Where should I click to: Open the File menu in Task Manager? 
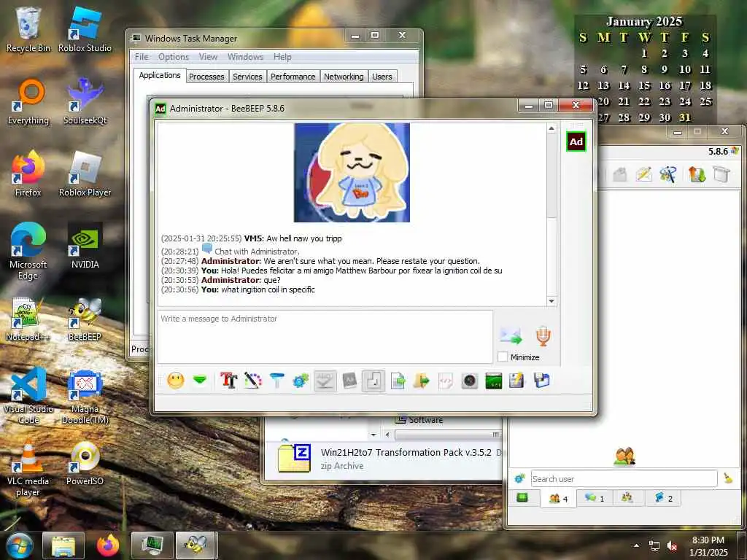click(x=142, y=57)
